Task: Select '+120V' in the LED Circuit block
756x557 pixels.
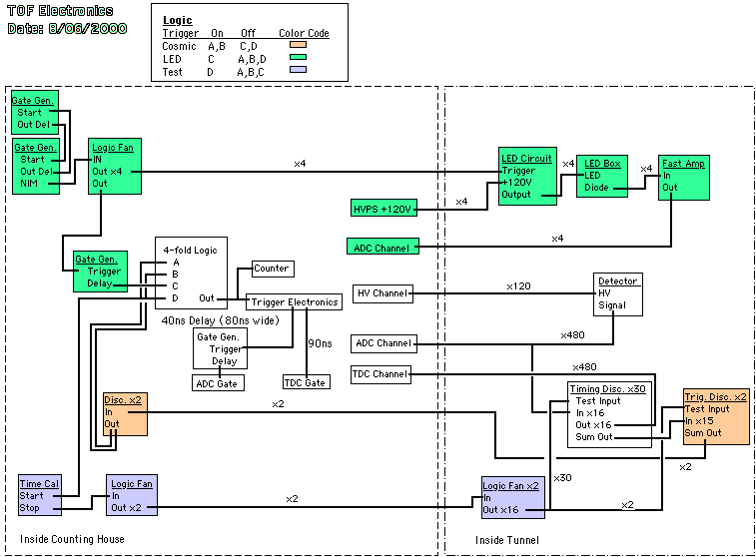Action: (516, 183)
